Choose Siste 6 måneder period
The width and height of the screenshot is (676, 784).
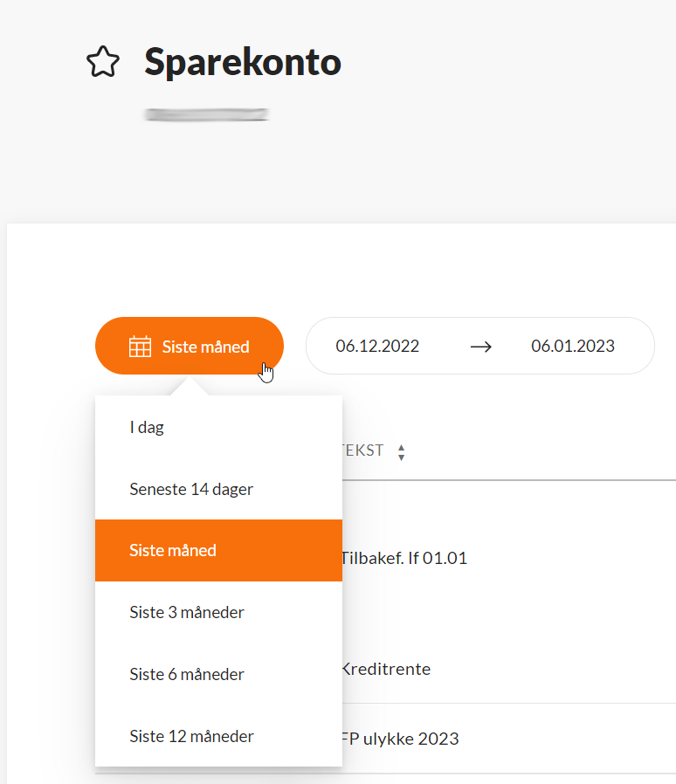(x=187, y=674)
